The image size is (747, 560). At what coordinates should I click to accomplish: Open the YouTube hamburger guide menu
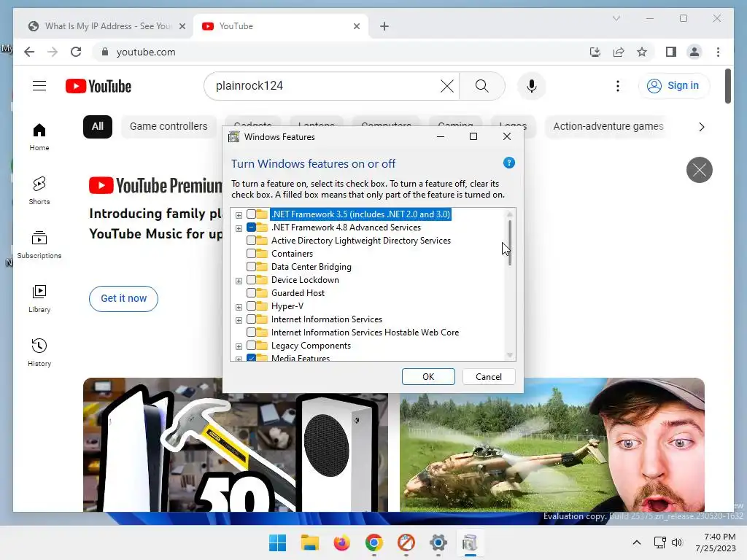[x=39, y=86]
